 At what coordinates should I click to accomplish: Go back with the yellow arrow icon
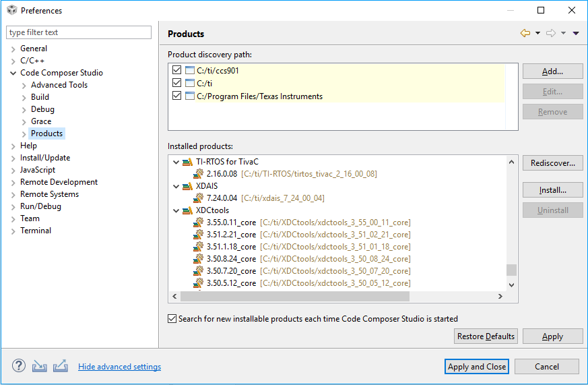pos(525,33)
